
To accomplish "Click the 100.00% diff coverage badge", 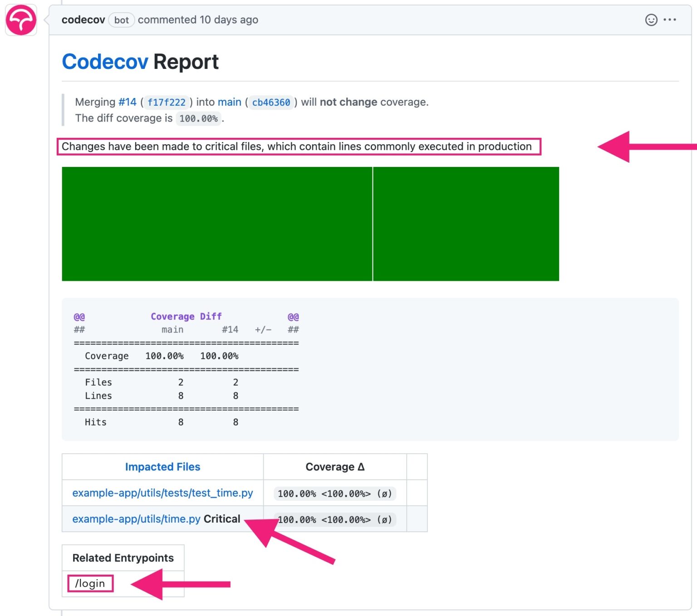I will 198,119.
